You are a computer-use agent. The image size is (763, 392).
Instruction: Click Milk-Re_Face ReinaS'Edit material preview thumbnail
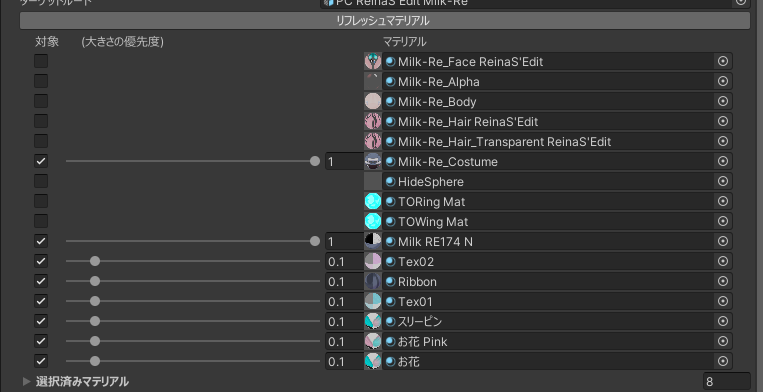tap(373, 61)
